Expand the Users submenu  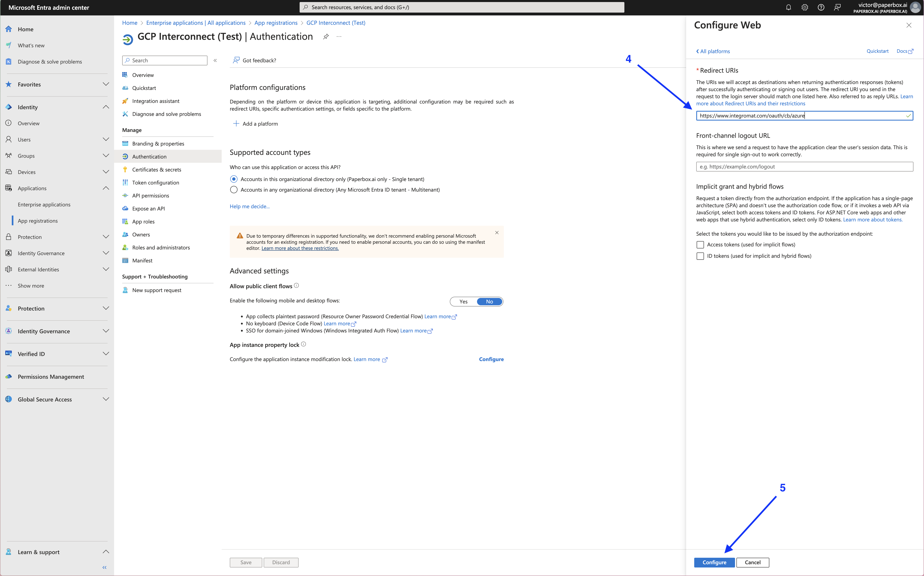(x=106, y=139)
